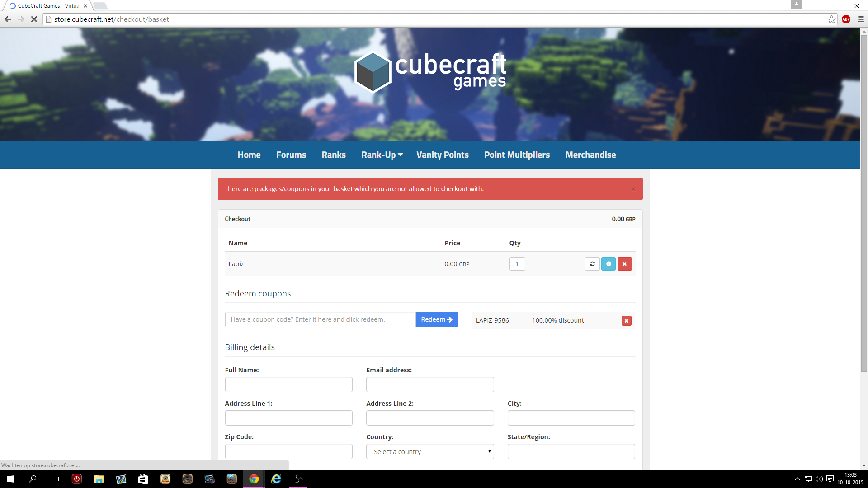
Task: Open the Adblock Plus extension icon
Action: (x=846, y=19)
